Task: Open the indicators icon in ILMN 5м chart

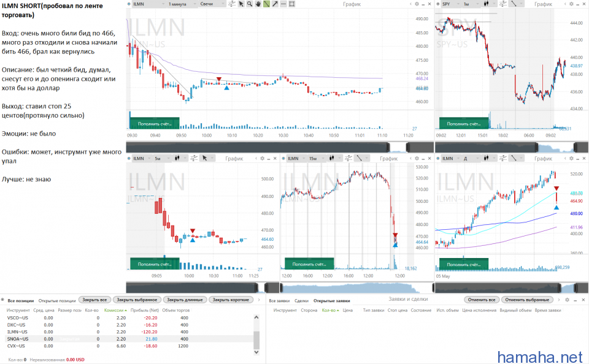Action: (x=194, y=158)
